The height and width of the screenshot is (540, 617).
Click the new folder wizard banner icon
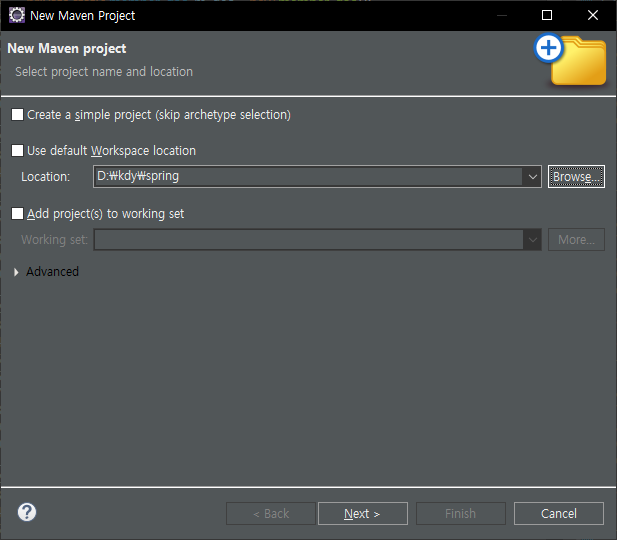[x=570, y=59]
